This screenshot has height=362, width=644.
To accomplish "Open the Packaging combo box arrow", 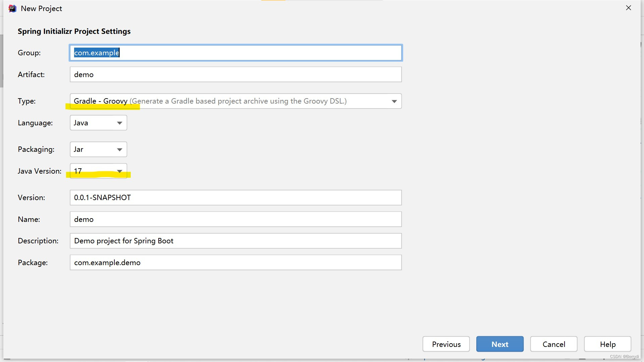I will [x=119, y=149].
